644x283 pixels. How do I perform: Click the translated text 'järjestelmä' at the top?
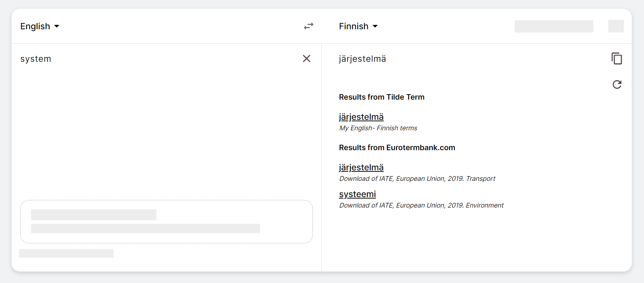(x=362, y=59)
